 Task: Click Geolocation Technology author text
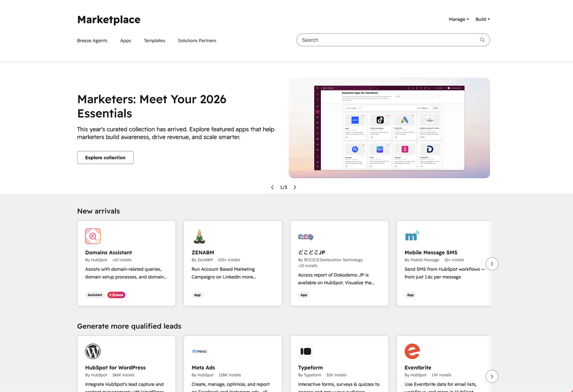coord(330,260)
